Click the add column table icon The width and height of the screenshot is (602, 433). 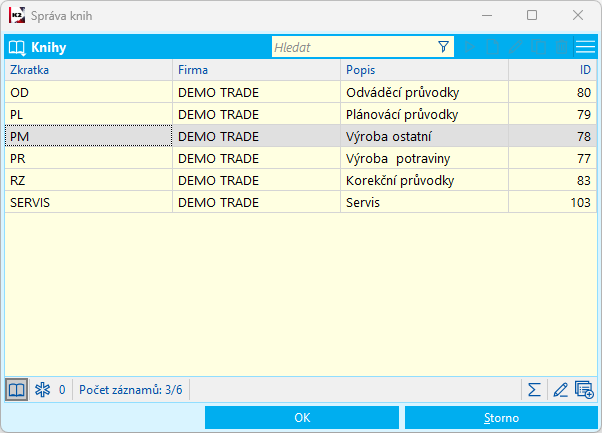pos(584,390)
